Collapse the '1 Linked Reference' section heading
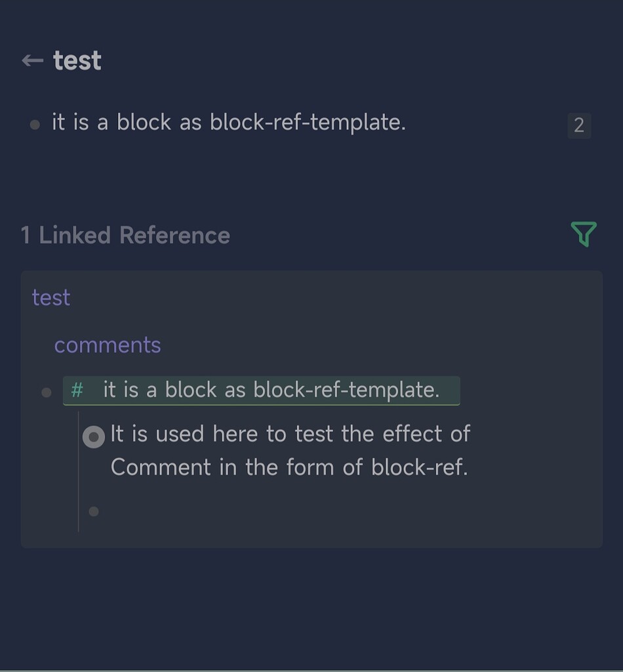This screenshot has width=623, height=672. click(125, 236)
